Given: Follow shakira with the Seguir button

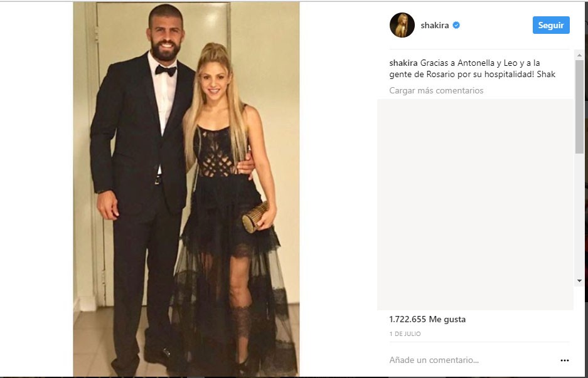Looking at the screenshot, I should (551, 25).
